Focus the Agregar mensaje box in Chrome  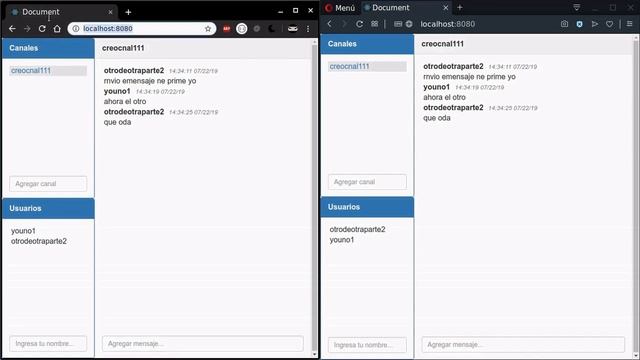202,344
